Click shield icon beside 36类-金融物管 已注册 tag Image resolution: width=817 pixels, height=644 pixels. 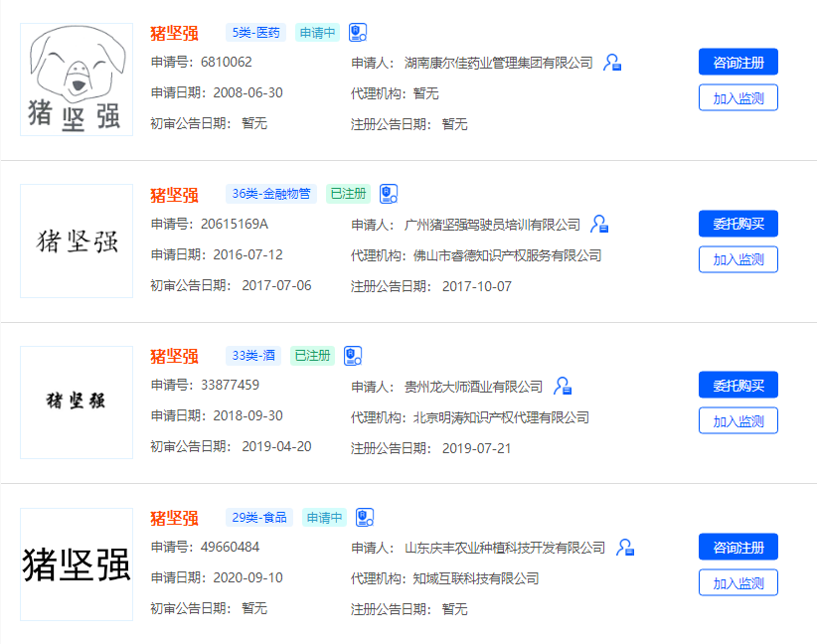point(389,194)
